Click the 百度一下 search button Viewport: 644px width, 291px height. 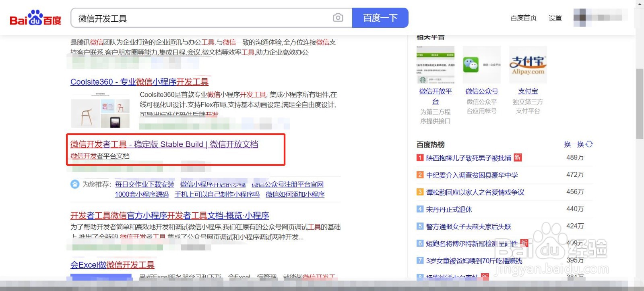click(380, 18)
